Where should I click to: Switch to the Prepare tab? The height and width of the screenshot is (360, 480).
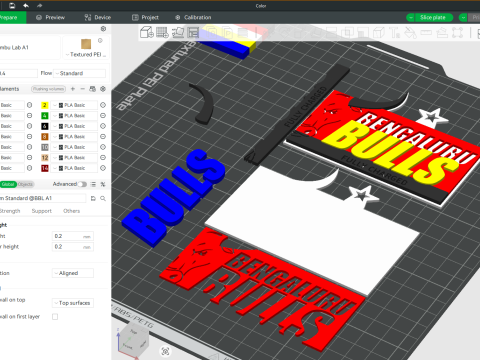[12, 17]
